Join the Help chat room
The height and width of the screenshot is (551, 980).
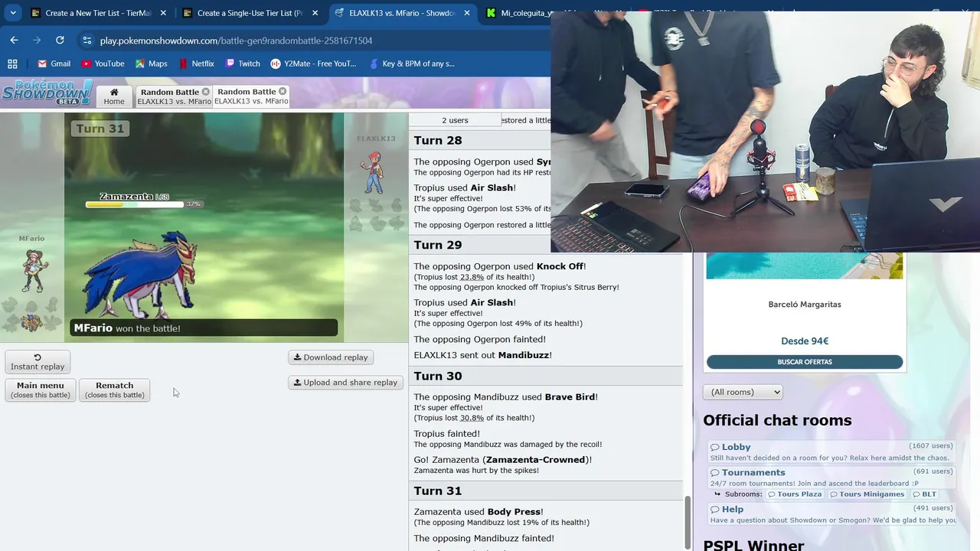point(831,514)
